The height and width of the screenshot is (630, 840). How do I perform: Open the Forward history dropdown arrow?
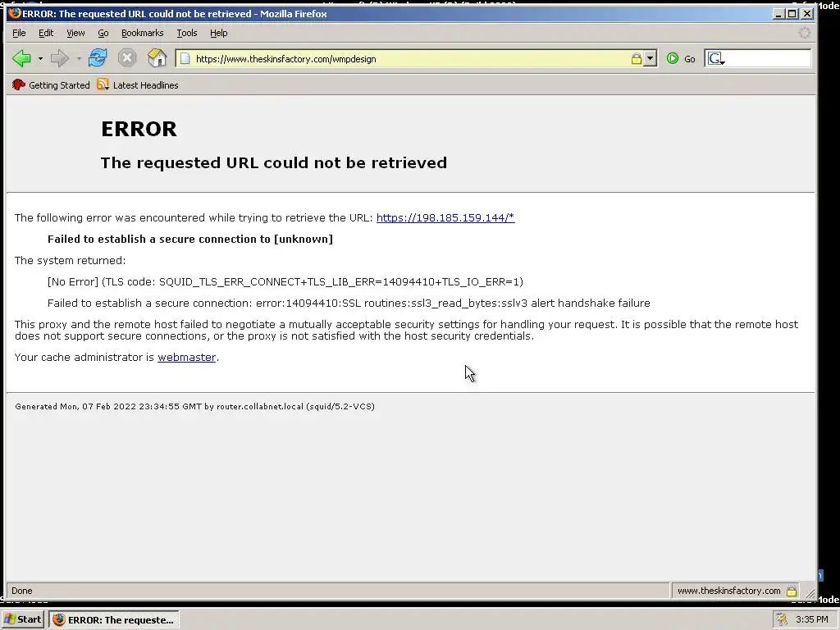(79, 58)
